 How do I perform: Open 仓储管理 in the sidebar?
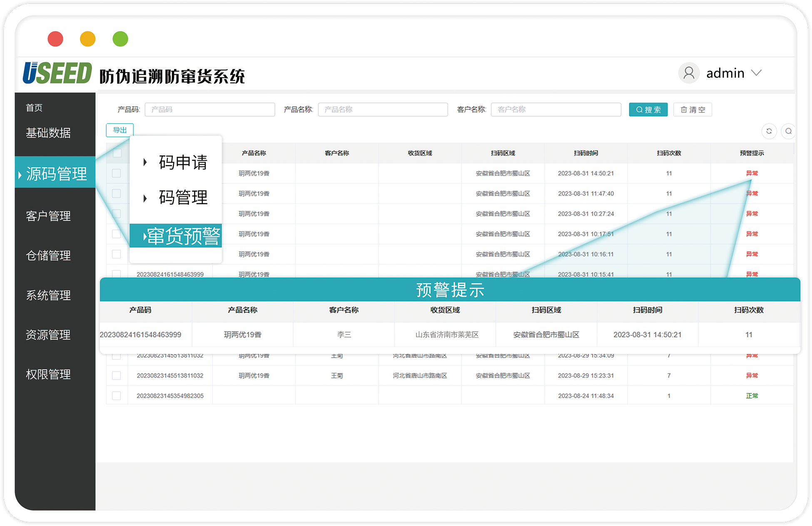coord(48,255)
